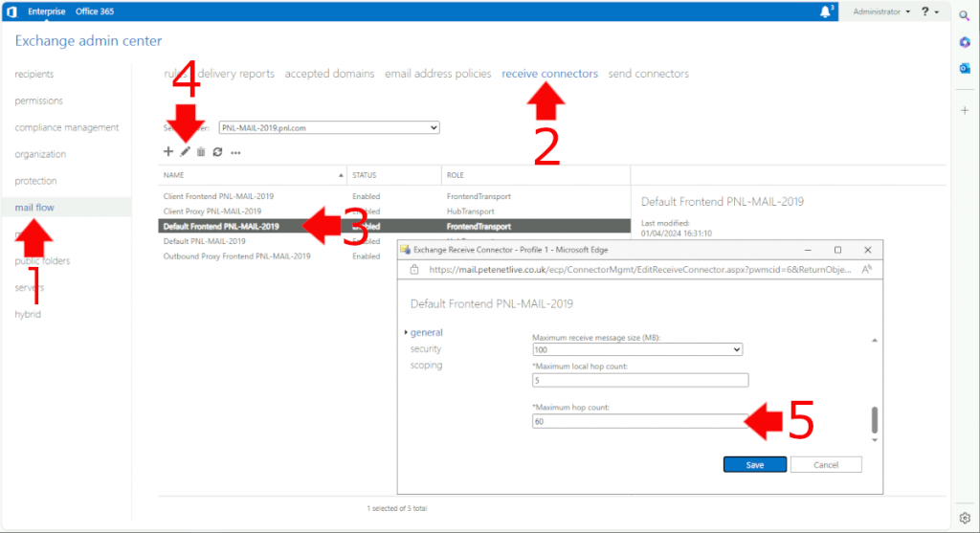The width and height of the screenshot is (980, 533).
Task: Open the Maximum receive message size dropdown
Action: 637,350
